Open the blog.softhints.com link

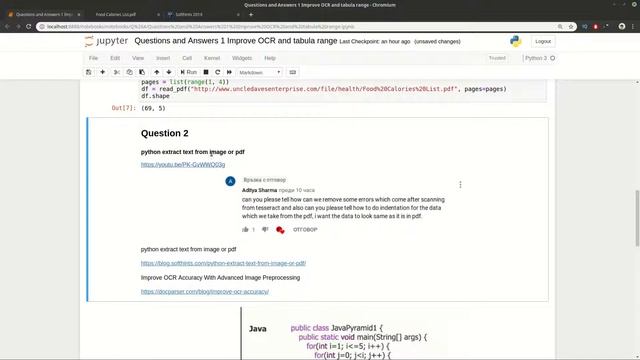[x=223, y=263]
